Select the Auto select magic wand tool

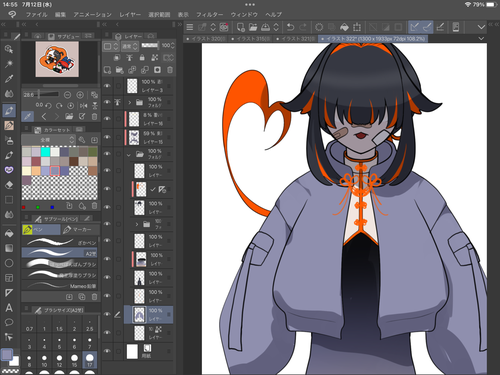coord(9,64)
